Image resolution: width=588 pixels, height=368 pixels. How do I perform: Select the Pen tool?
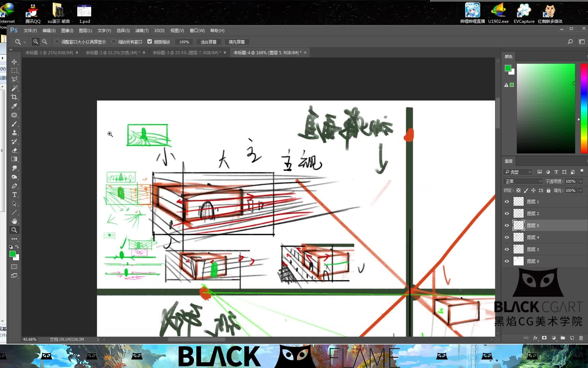tap(14, 186)
